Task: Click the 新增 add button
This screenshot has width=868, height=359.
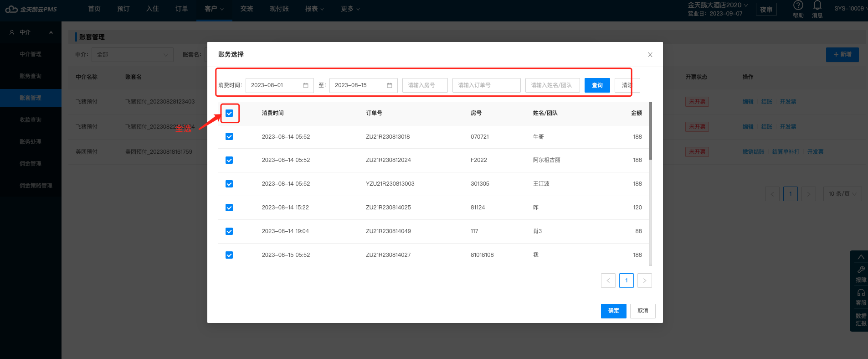Action: tap(842, 55)
